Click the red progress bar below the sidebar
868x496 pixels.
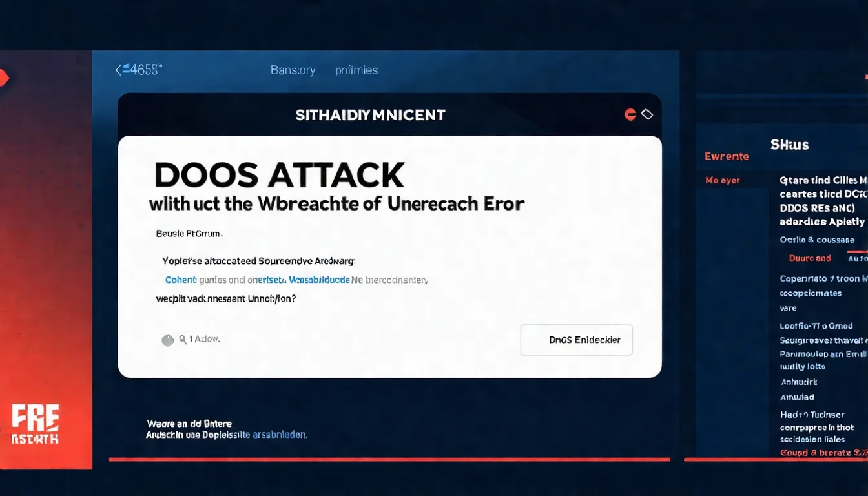[776, 460]
